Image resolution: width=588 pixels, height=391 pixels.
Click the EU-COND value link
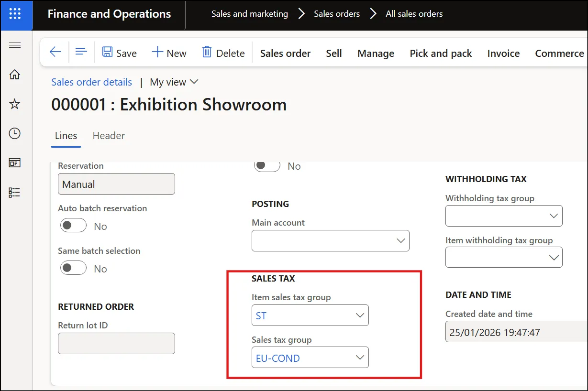point(278,358)
